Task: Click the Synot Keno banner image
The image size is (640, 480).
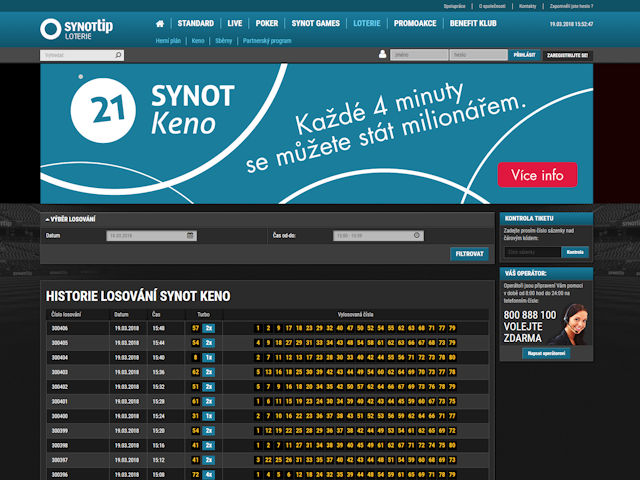Action: tap(316, 133)
